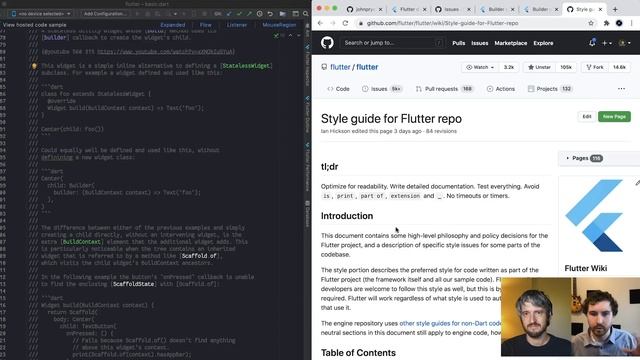Image resolution: width=640 pixels, height=360 pixels.
Task: Switch to the 'johnpry...' browser tab
Action: (364, 9)
